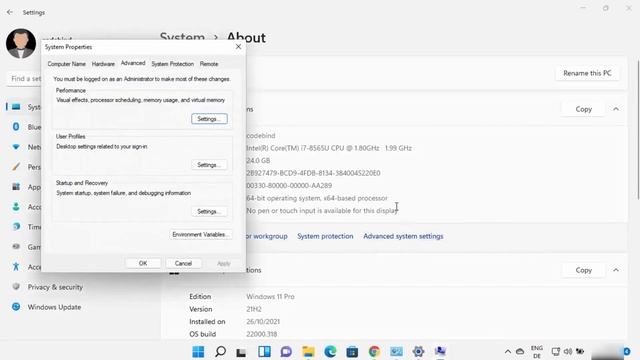Launch Google Chrome from the taskbar
Viewport: 640px width, 360px height.
point(374,351)
